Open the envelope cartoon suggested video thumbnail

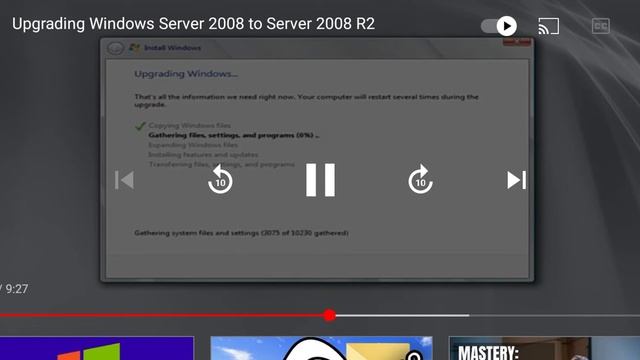coord(321,348)
